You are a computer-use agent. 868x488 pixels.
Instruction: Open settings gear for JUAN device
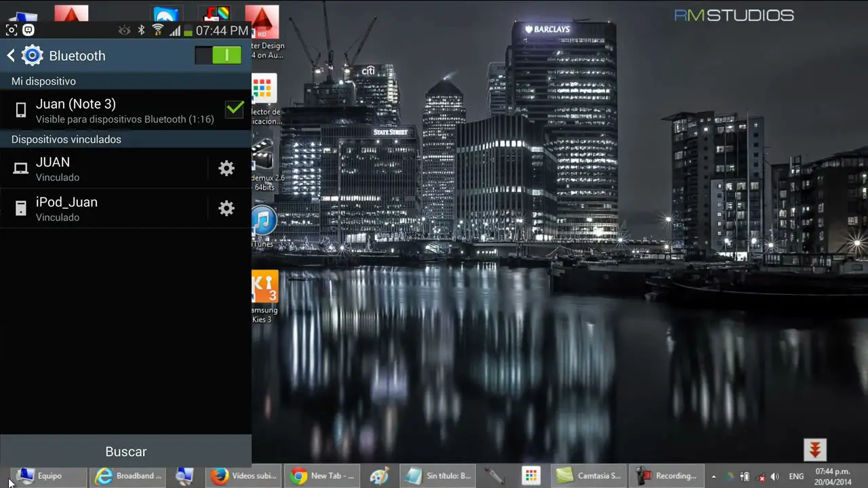(226, 169)
